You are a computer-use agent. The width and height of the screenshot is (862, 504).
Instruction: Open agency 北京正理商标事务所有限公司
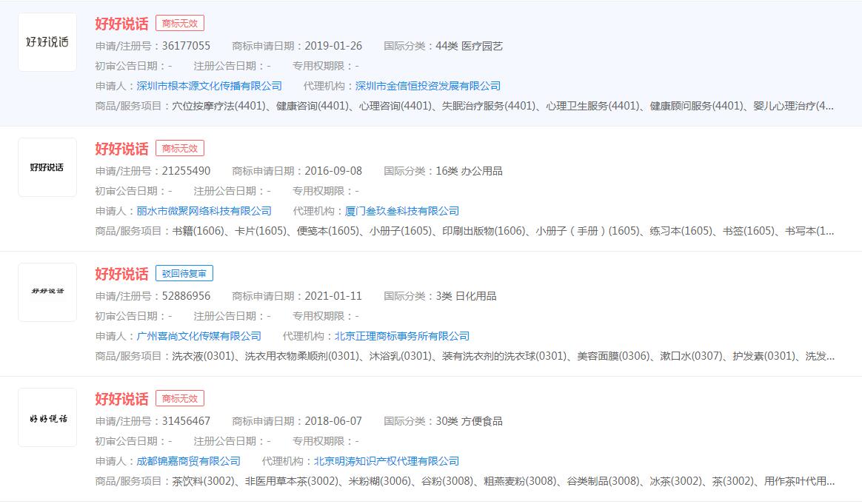point(402,336)
